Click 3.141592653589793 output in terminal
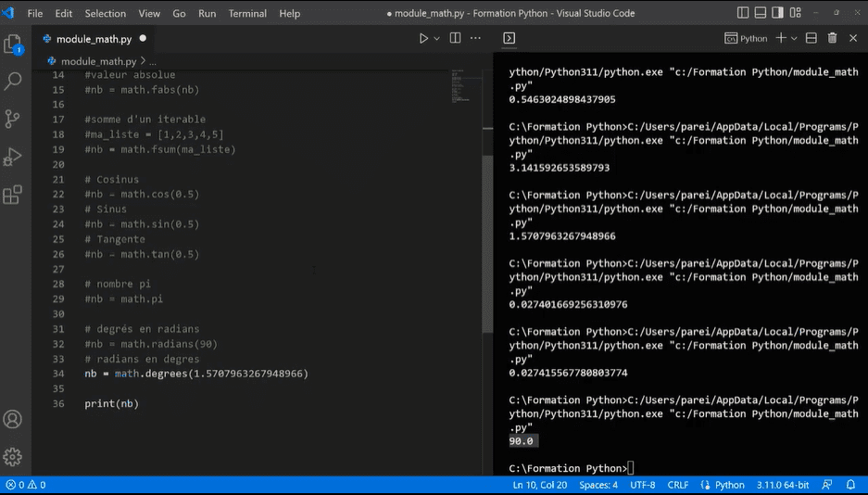This screenshot has width=868, height=495. tap(560, 168)
